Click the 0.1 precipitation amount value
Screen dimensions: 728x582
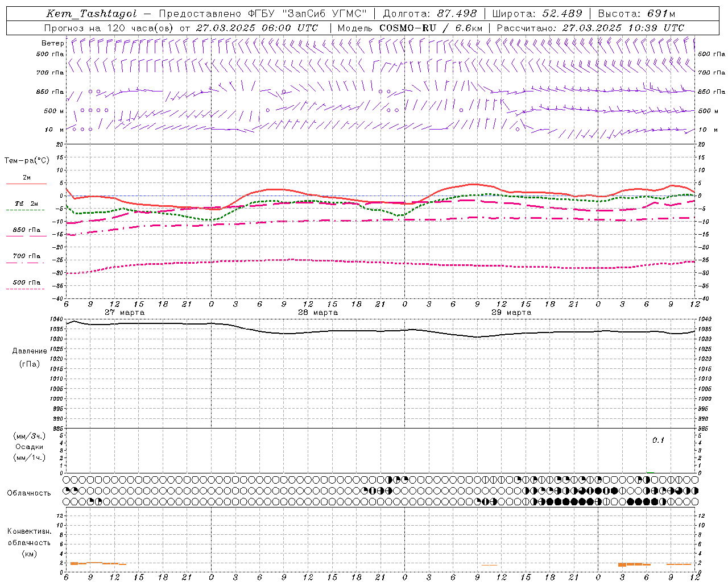click(x=658, y=440)
